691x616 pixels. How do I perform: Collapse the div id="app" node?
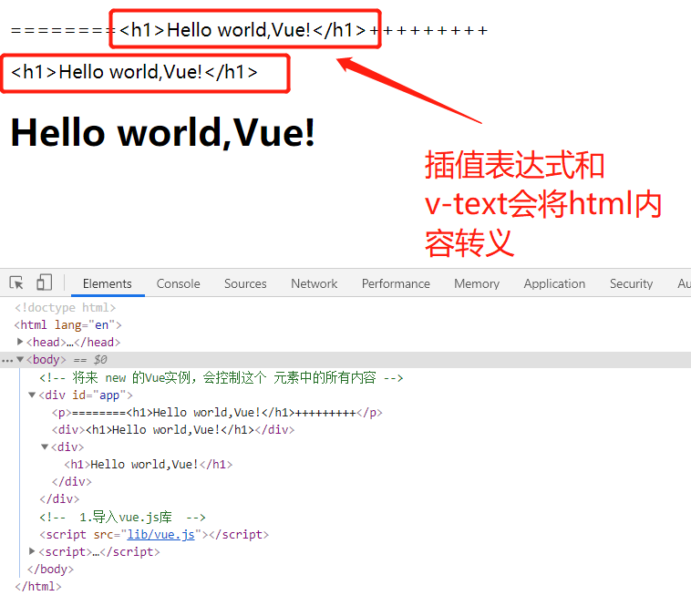(32, 395)
